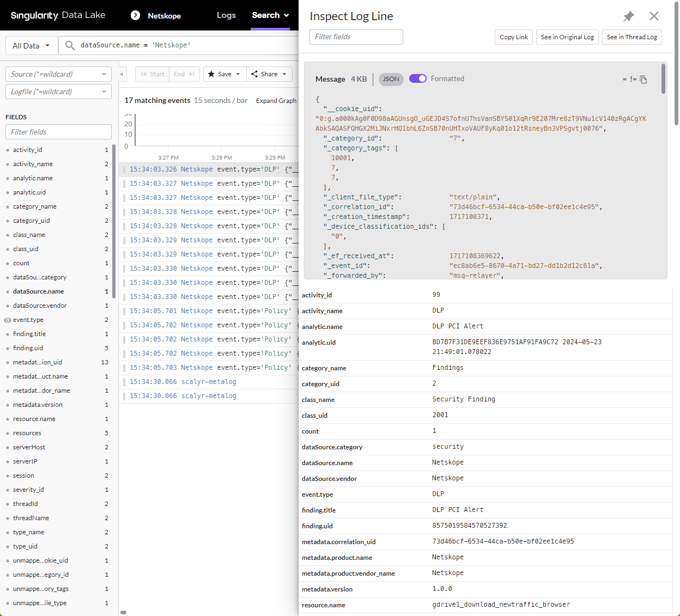Click See in Original Log

point(567,37)
